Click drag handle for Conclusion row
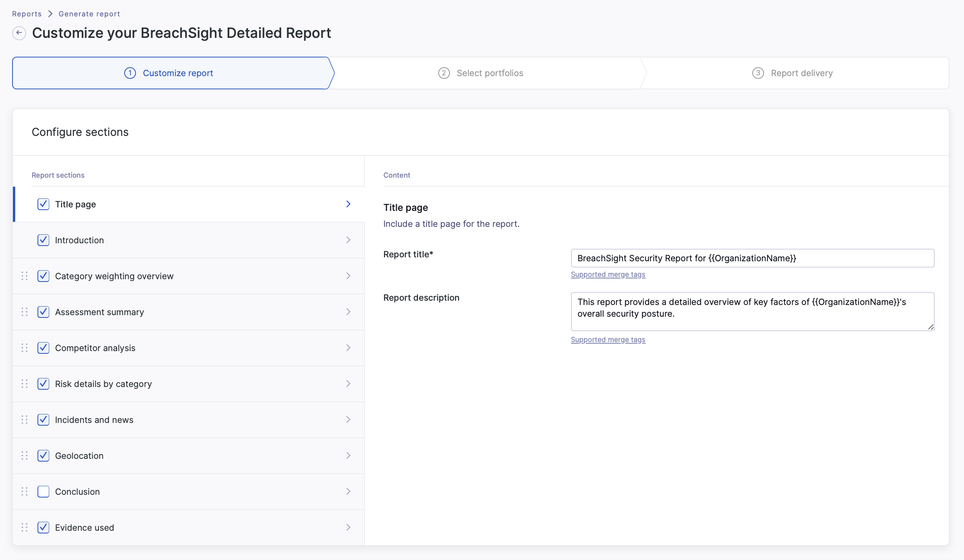This screenshot has width=964, height=560. (x=25, y=492)
